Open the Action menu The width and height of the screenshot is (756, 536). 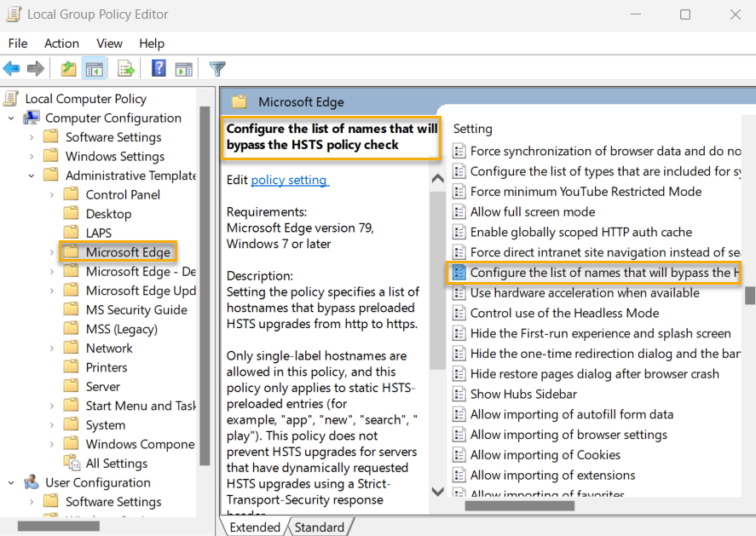coord(61,43)
